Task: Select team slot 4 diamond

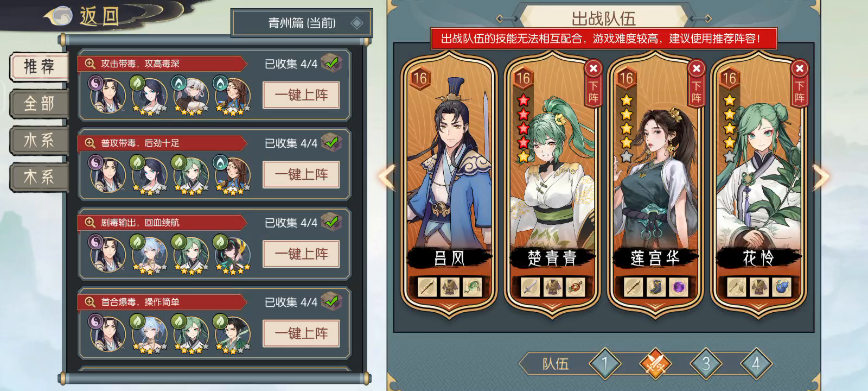Action: click(x=756, y=364)
